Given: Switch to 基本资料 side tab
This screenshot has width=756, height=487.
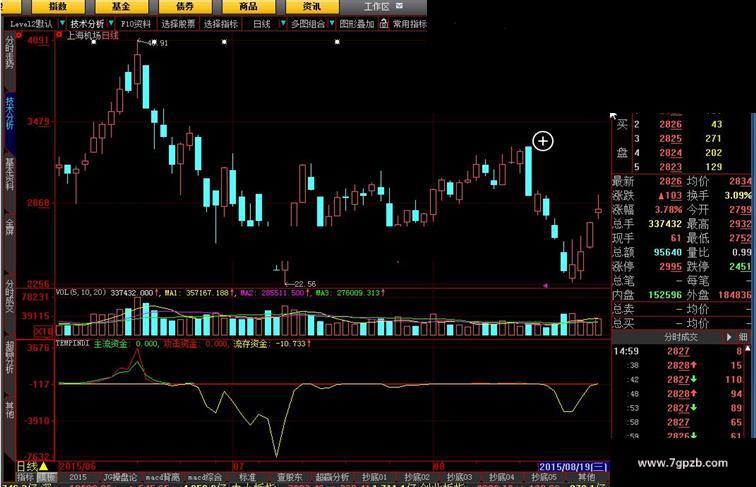Looking at the screenshot, I should click(x=9, y=175).
